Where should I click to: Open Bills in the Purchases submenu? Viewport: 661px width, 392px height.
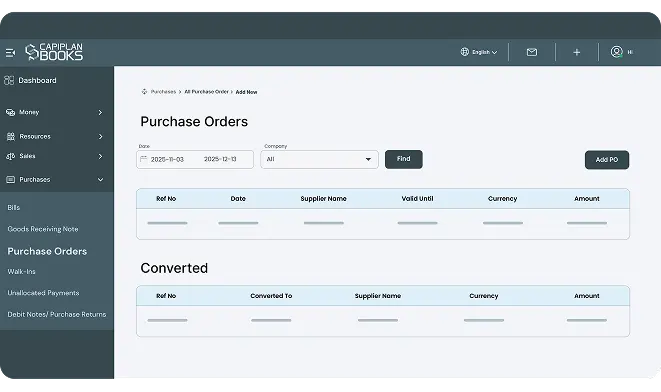pyautogui.click(x=13, y=207)
